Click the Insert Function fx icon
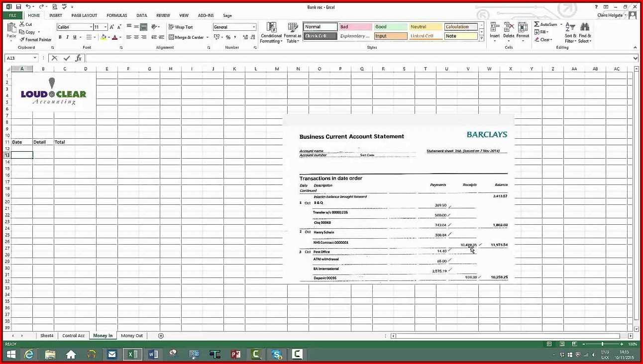The height and width of the screenshot is (364, 643). pos(78,58)
